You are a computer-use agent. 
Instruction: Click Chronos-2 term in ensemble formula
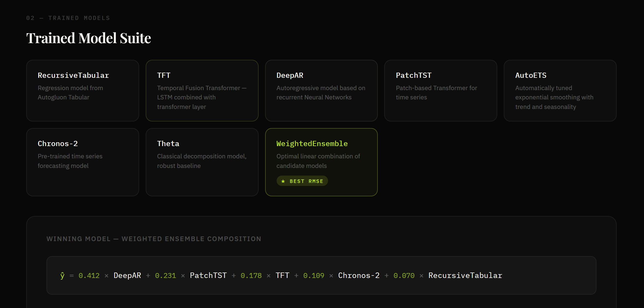click(359, 276)
